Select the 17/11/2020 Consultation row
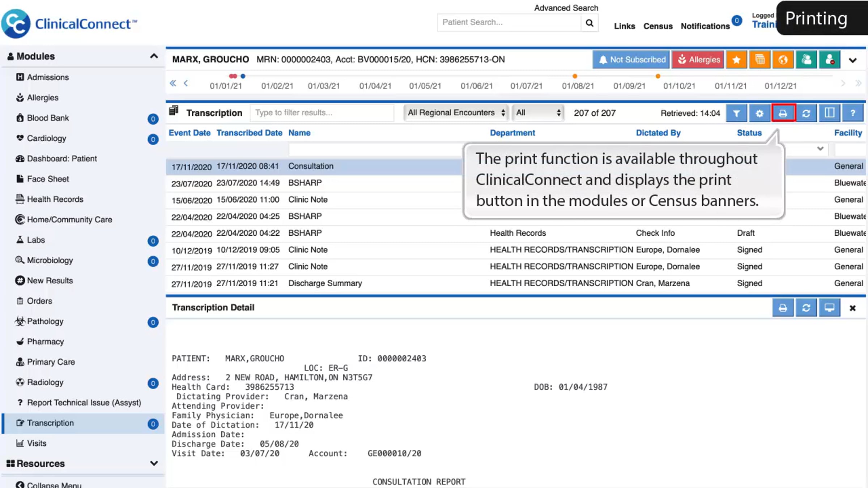The width and height of the screenshot is (868, 488). click(516, 167)
